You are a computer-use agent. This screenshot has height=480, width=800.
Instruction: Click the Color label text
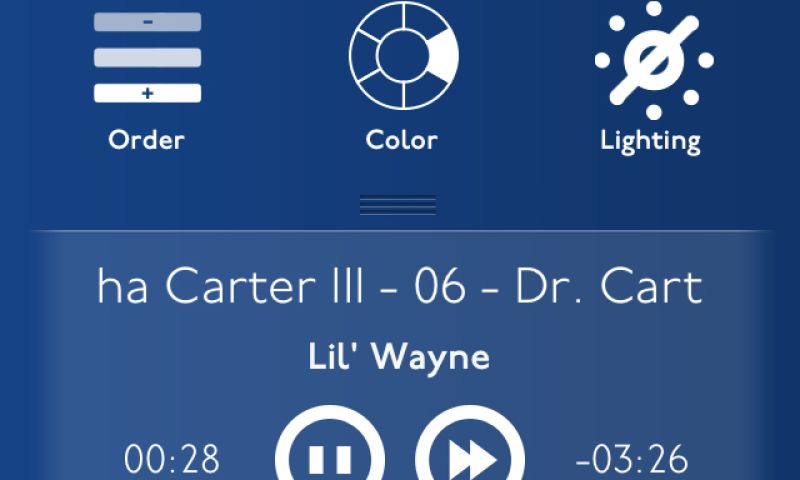point(402,140)
